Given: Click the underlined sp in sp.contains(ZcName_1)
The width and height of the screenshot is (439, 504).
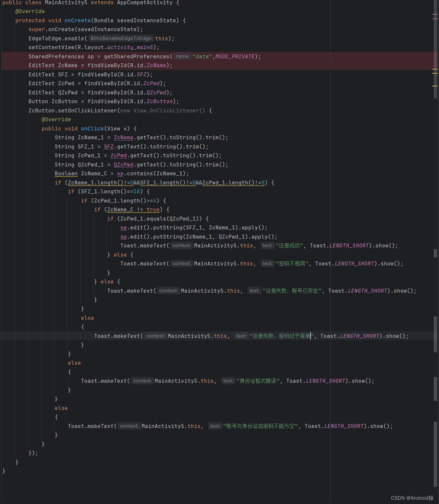Looking at the screenshot, I should coord(120,173).
